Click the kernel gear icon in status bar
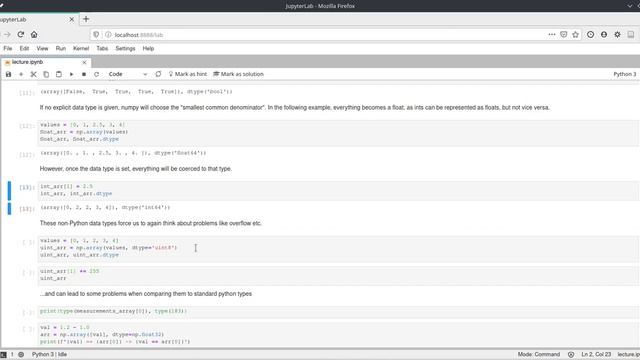 (21, 355)
